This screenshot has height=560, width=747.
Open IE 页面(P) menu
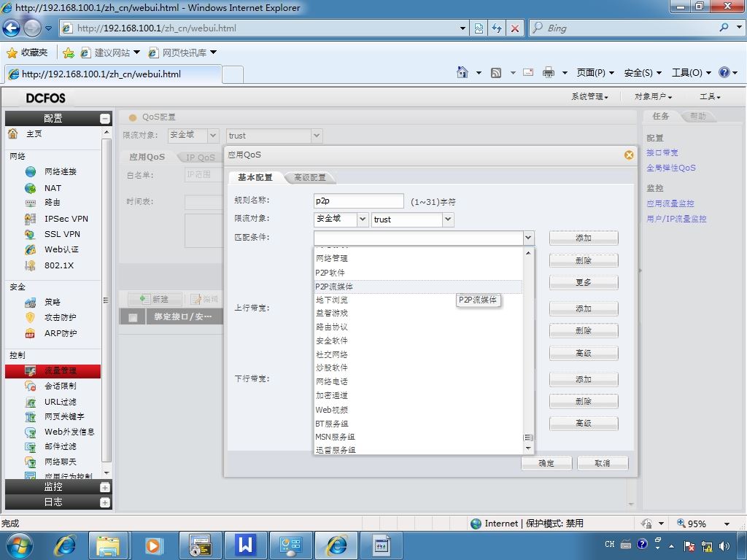point(595,72)
